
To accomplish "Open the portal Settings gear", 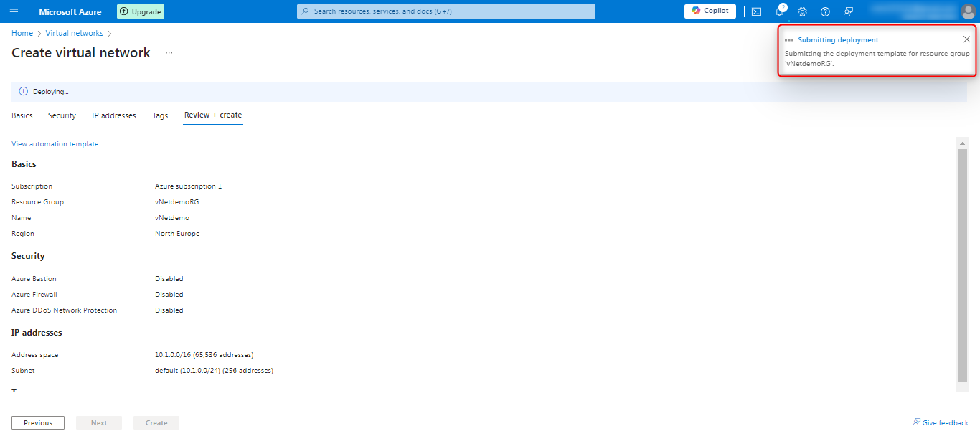I will pyautogui.click(x=803, y=11).
